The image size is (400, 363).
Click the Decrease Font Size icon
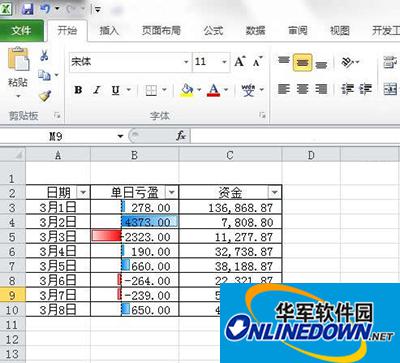coord(257,62)
